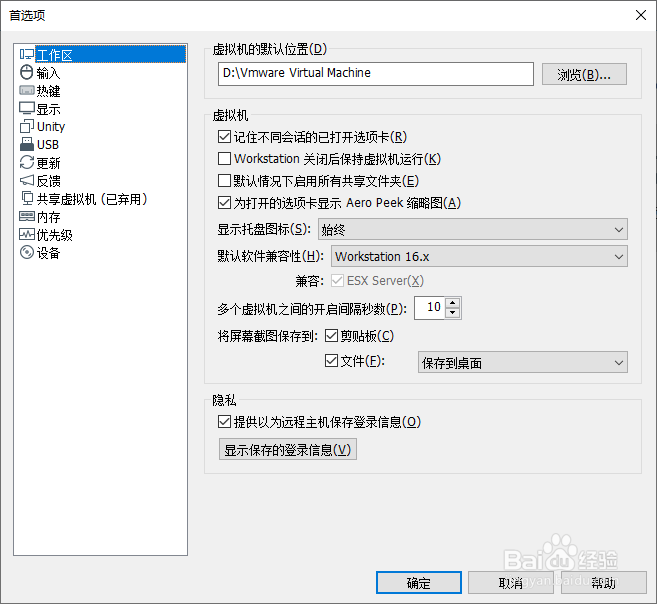Click the 反馈 megaphone icon
The width and height of the screenshot is (657, 604).
27,181
